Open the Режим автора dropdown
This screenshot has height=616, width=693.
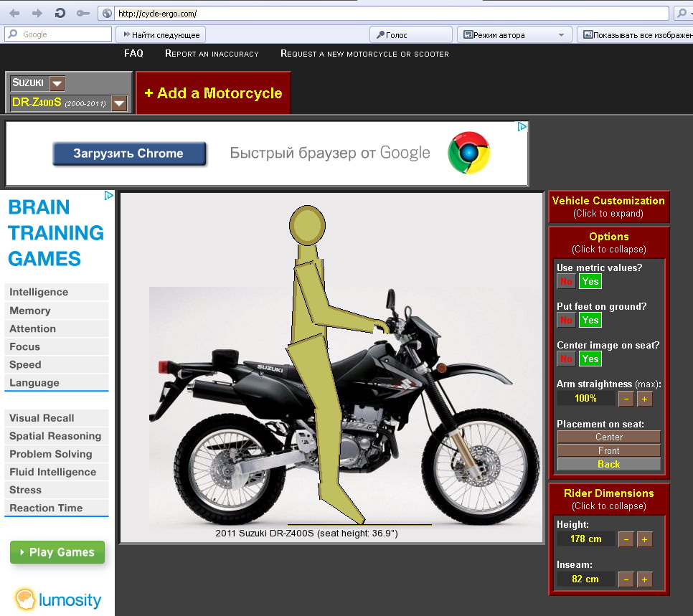coord(514,34)
